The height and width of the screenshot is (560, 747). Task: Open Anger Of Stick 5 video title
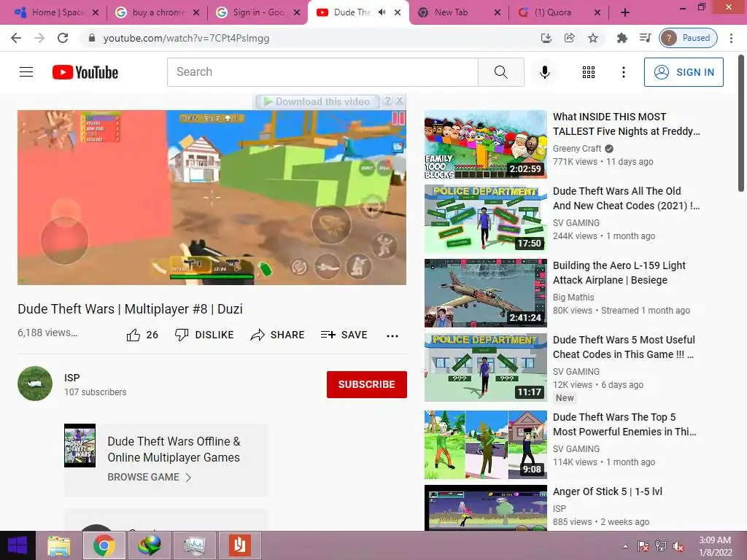(608, 491)
